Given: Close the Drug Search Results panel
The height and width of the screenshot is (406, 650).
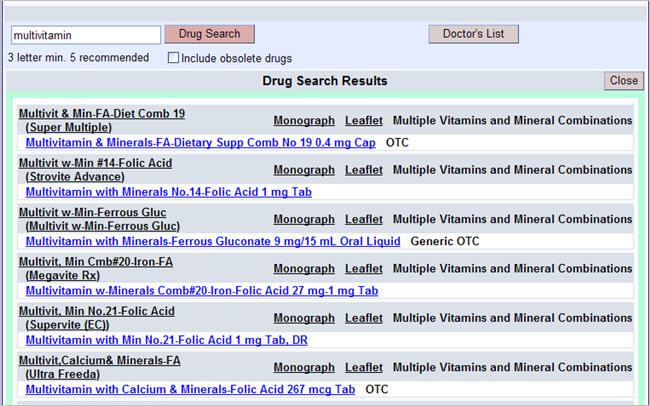Looking at the screenshot, I should (623, 81).
